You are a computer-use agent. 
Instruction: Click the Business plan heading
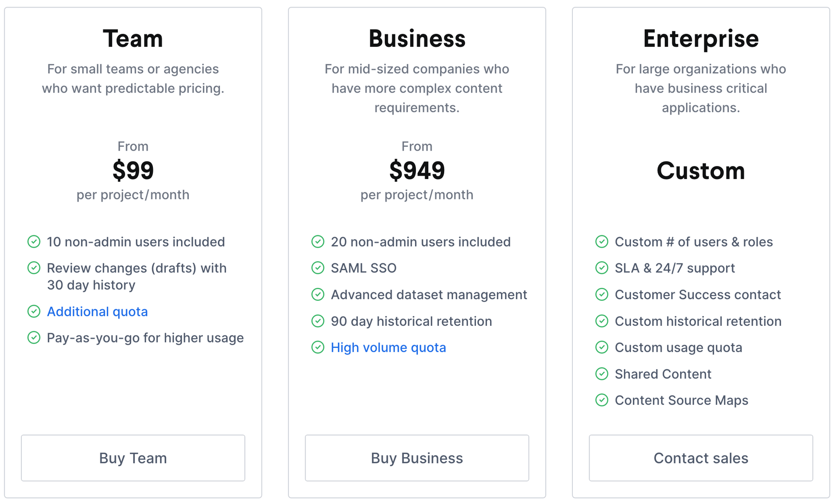coord(417,39)
